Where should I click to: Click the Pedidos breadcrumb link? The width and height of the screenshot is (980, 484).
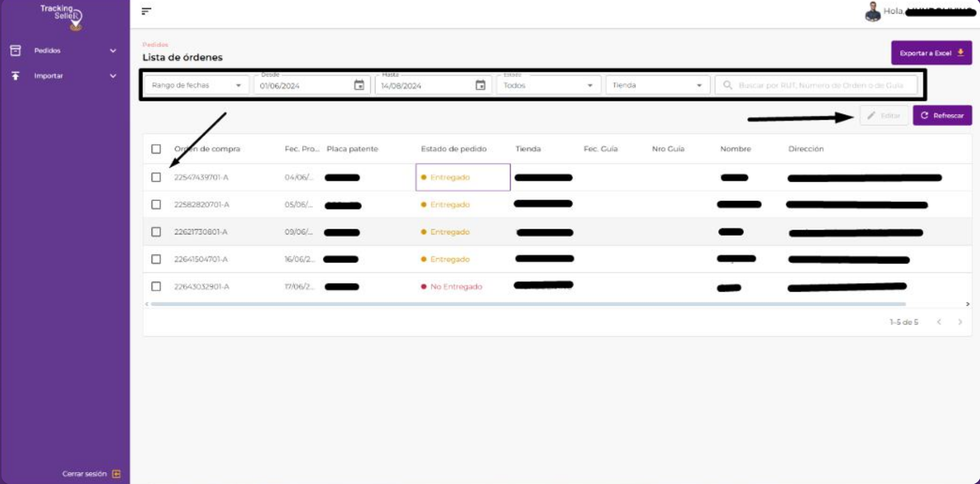click(x=155, y=44)
